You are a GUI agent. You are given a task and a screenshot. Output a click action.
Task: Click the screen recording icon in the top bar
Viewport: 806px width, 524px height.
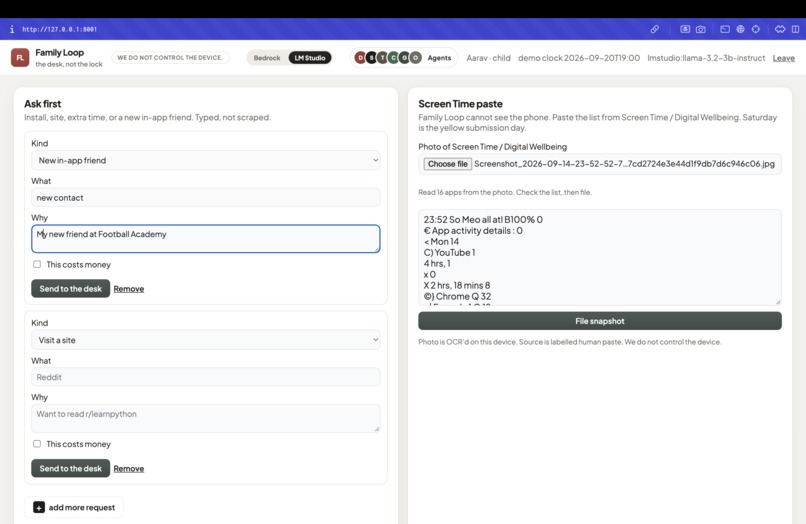[685, 29]
